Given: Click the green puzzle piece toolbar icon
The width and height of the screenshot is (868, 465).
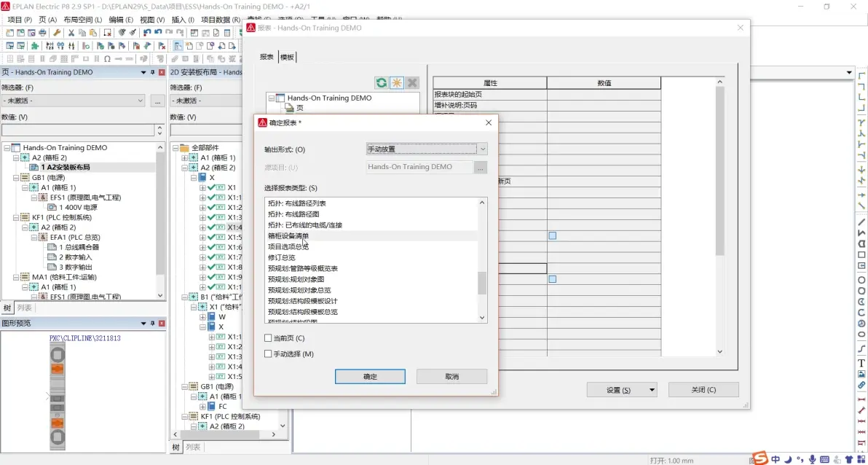Looking at the screenshot, I should (34, 46).
